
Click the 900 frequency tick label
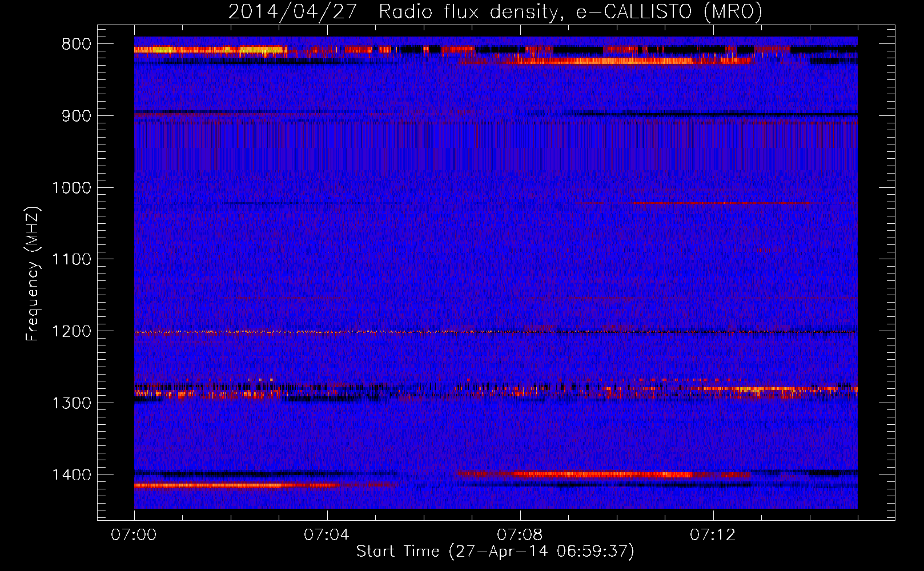pyautogui.click(x=76, y=116)
